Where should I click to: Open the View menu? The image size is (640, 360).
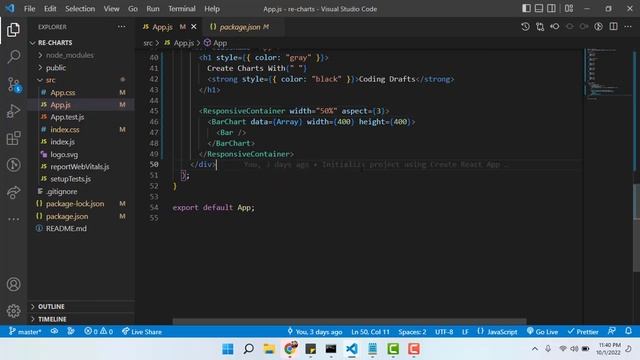point(111,9)
